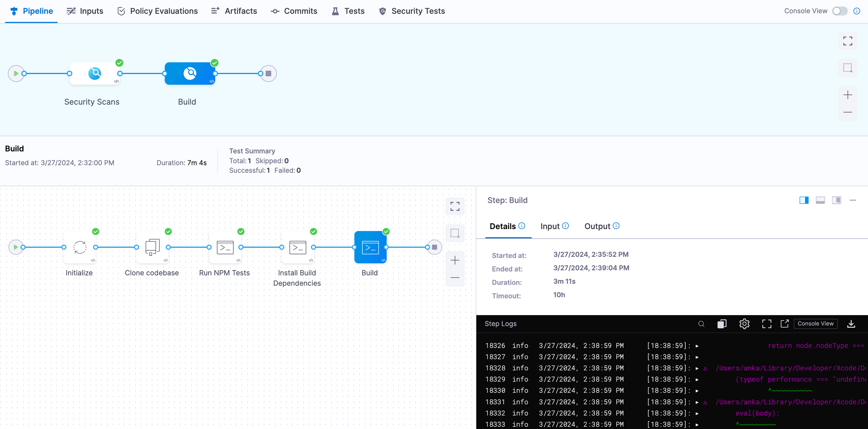Toggle the top Console View switch

pyautogui.click(x=839, y=11)
